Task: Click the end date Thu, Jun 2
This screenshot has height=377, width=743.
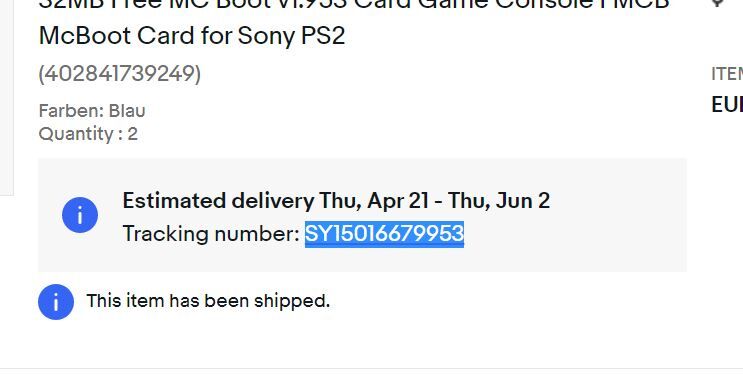Action: click(499, 201)
